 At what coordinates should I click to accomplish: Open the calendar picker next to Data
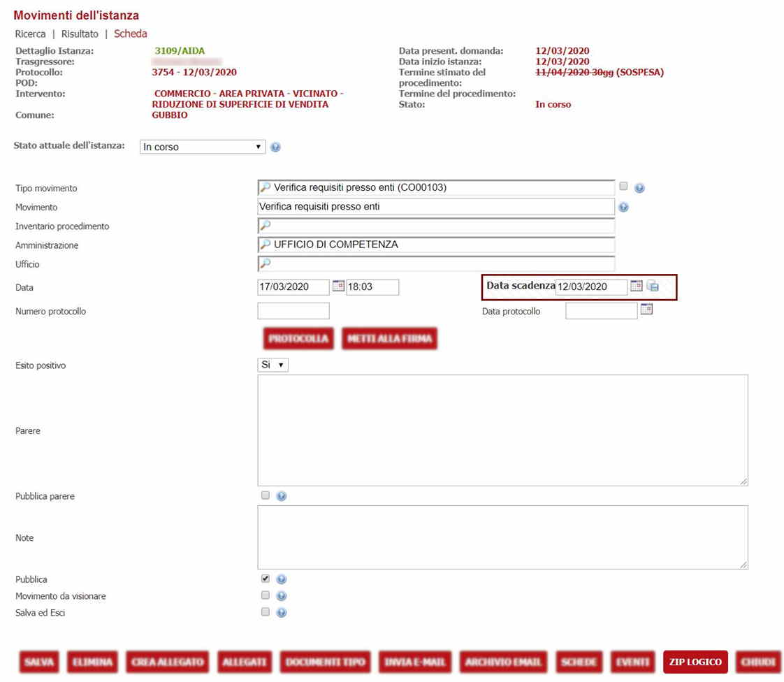[x=338, y=286]
